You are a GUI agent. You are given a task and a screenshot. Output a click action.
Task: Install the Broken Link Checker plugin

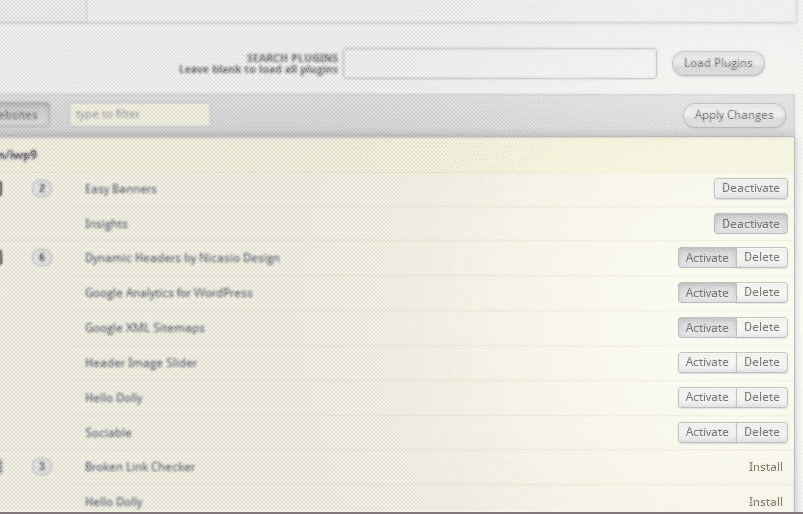tap(765, 467)
